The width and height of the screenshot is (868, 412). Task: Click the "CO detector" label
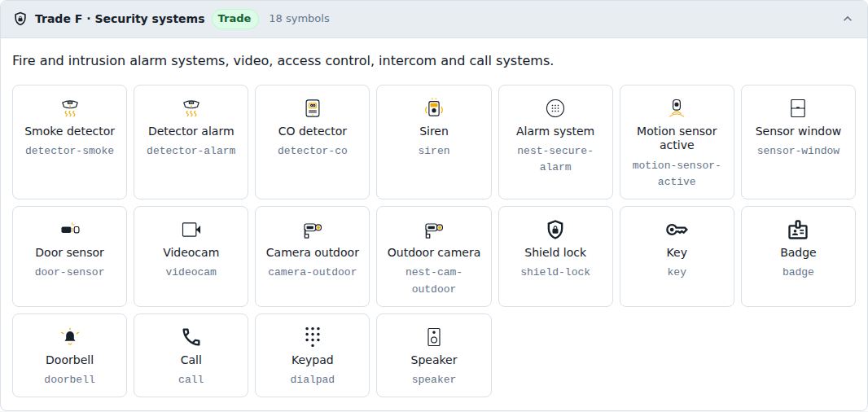tap(312, 131)
